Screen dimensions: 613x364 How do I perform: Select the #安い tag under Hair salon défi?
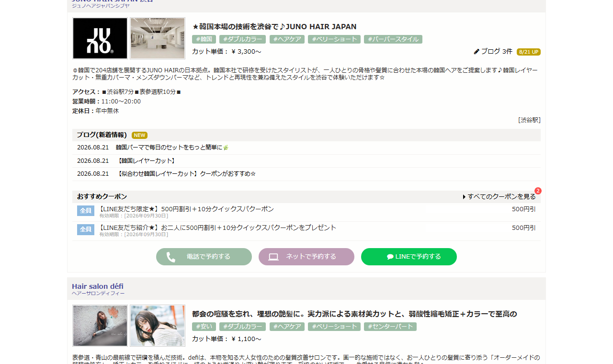pos(204,327)
